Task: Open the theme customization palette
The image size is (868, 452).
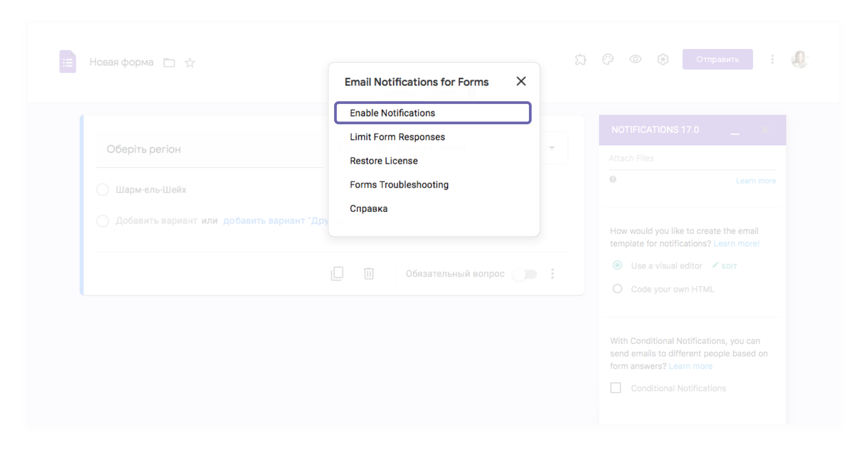Action: tap(608, 59)
